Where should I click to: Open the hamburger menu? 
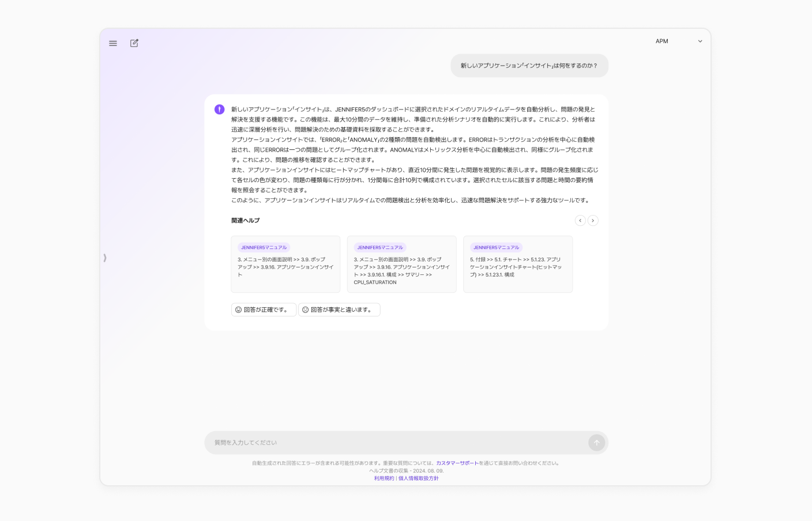[113, 43]
